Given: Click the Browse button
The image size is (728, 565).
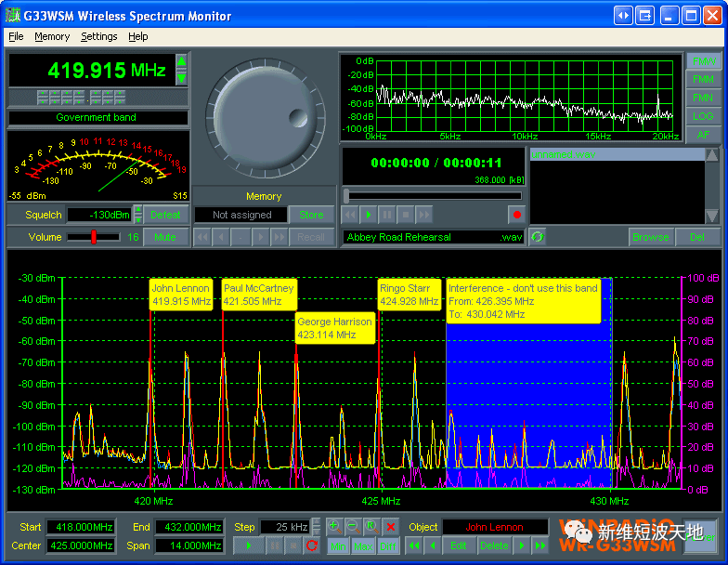Looking at the screenshot, I should [x=650, y=237].
